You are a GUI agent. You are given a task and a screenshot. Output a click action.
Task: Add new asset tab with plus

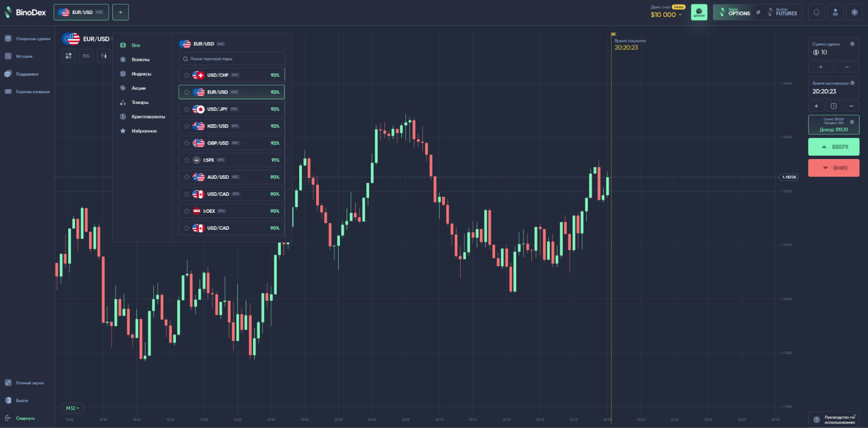[120, 12]
